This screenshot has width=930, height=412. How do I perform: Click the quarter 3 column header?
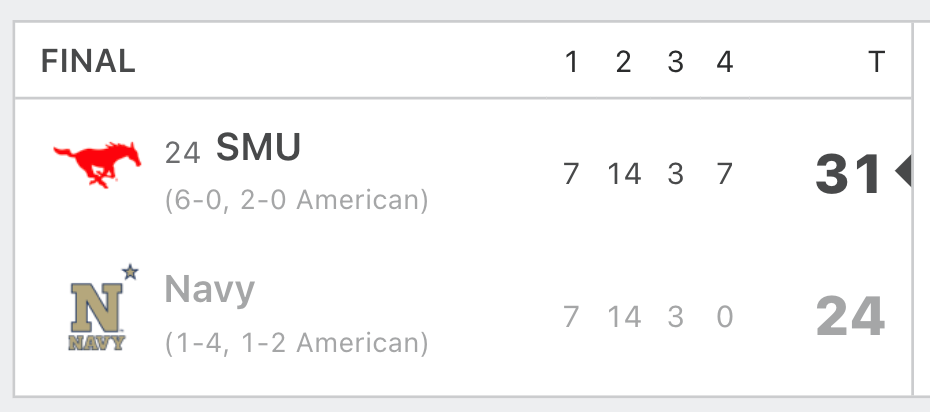tap(676, 62)
